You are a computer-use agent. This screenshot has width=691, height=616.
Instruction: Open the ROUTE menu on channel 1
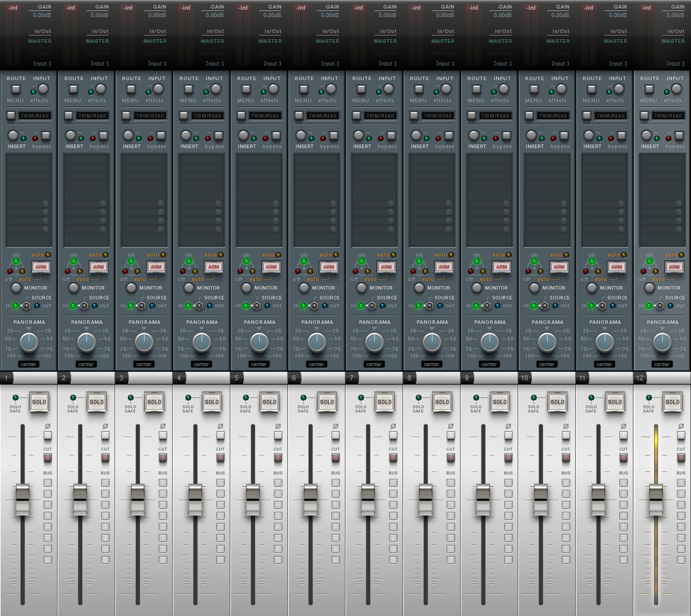pyautogui.click(x=16, y=89)
